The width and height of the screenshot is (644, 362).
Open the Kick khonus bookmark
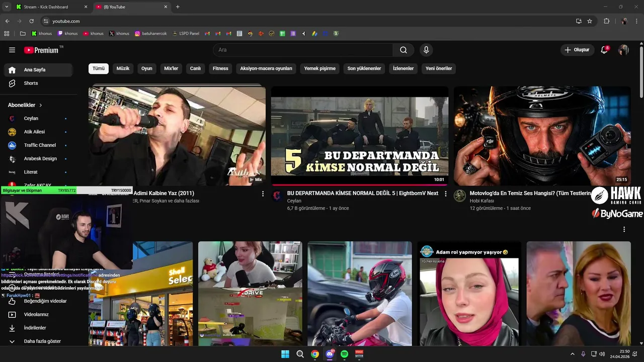point(42,34)
